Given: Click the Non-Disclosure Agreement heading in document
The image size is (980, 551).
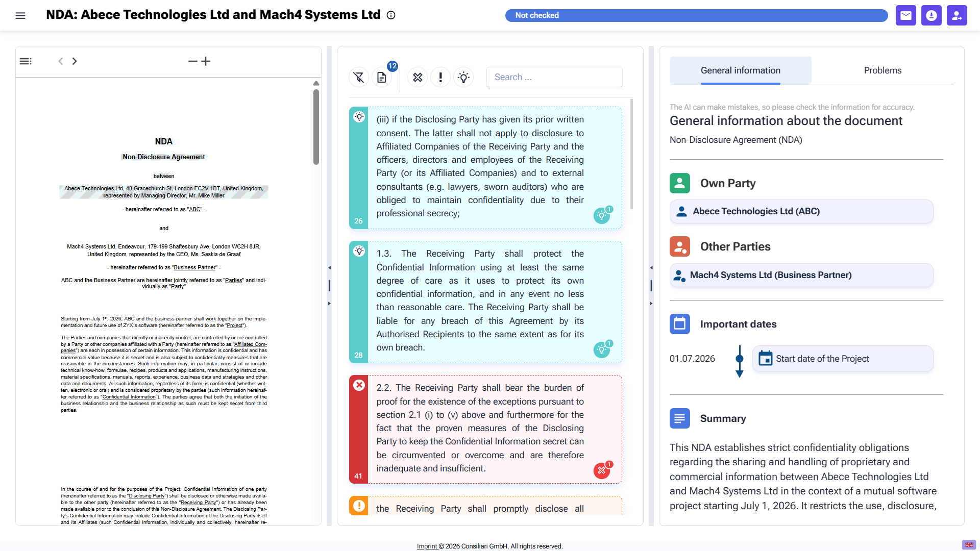Looking at the screenshot, I should 164,157.
